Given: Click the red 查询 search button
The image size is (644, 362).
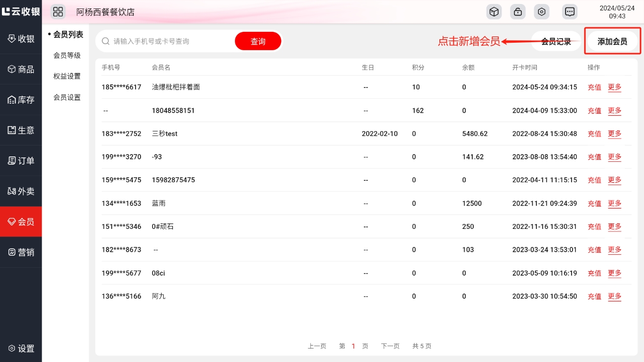Looking at the screenshot, I should click(258, 41).
